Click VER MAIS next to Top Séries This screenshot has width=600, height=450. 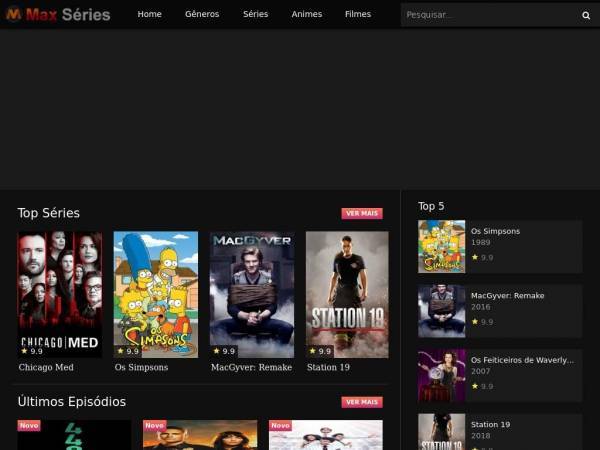[x=362, y=213]
